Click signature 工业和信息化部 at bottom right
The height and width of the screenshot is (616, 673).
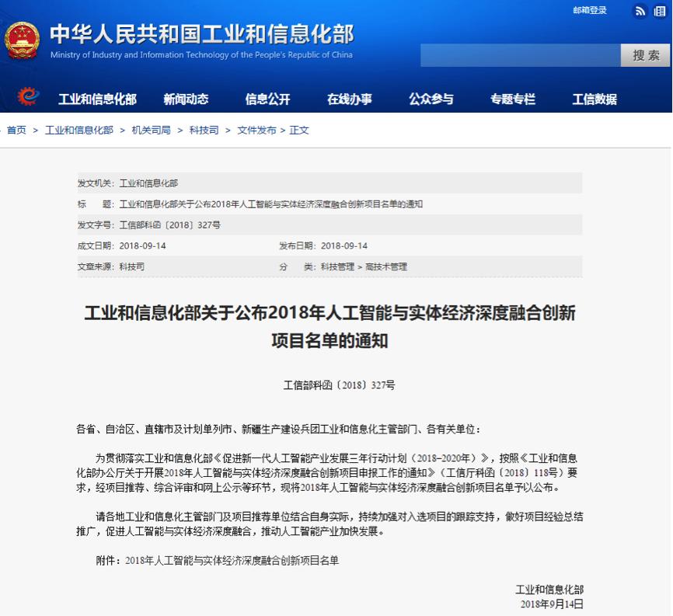pyautogui.click(x=549, y=590)
